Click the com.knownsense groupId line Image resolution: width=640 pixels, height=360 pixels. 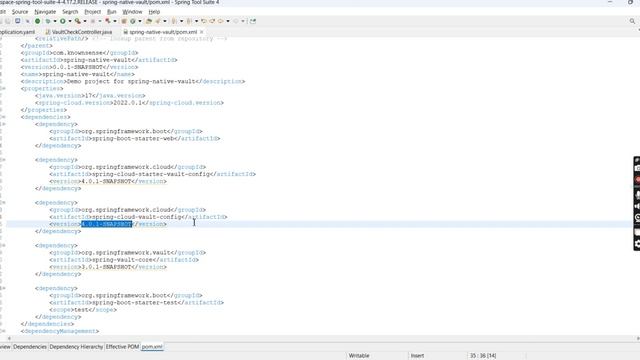pos(80,53)
